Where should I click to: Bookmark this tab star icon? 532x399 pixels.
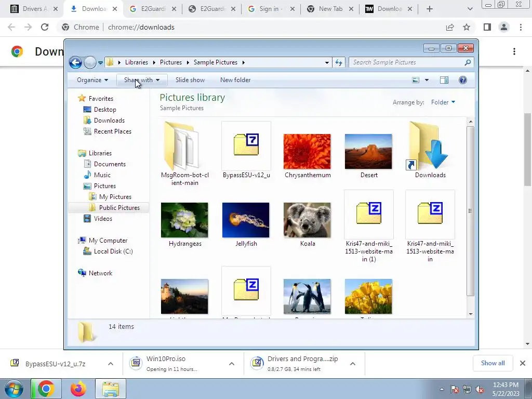pyautogui.click(x=467, y=27)
